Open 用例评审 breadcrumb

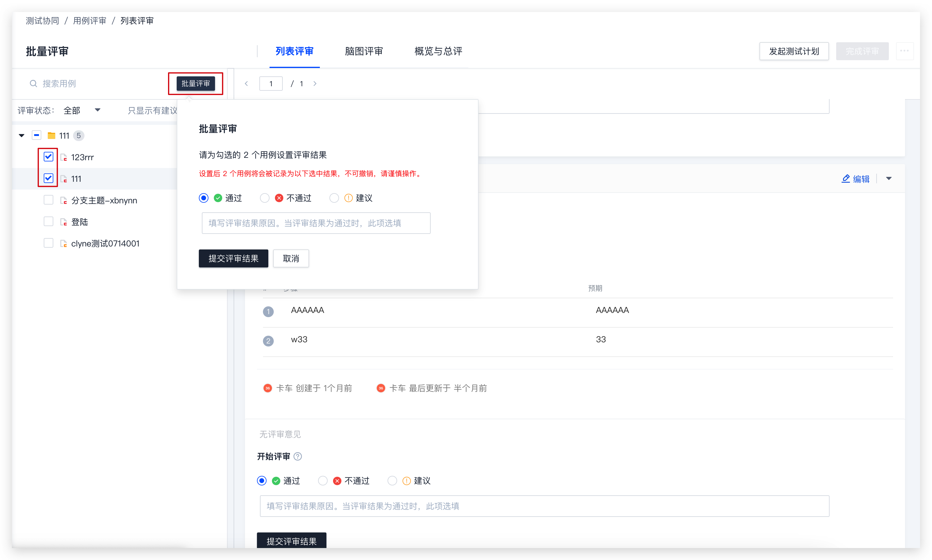coord(90,21)
